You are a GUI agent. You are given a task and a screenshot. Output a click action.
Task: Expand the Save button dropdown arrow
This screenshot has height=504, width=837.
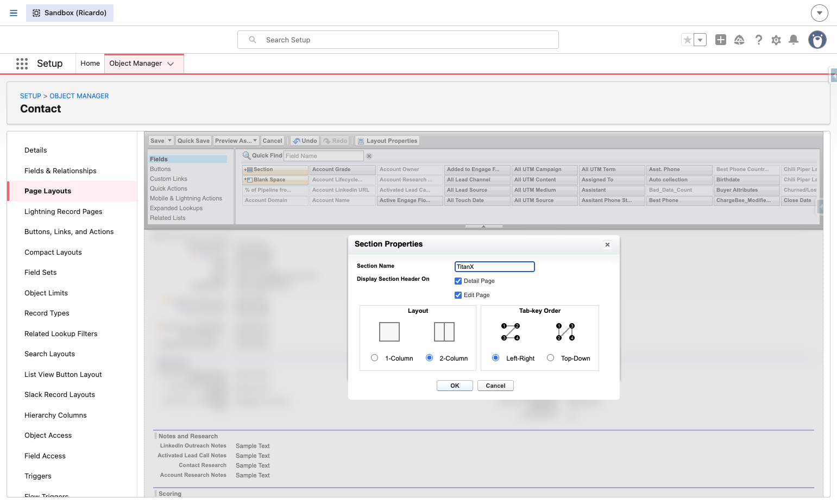click(170, 141)
